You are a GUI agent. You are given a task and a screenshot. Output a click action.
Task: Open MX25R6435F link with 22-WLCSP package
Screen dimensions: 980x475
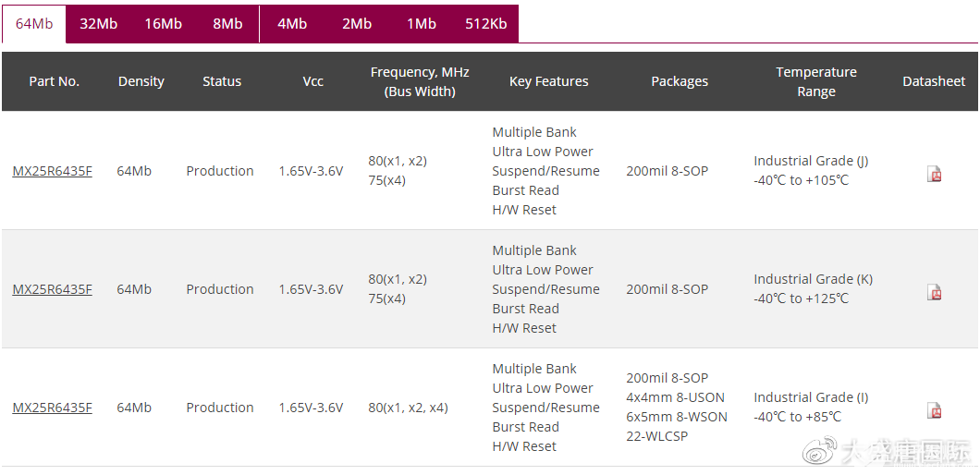tap(52, 408)
